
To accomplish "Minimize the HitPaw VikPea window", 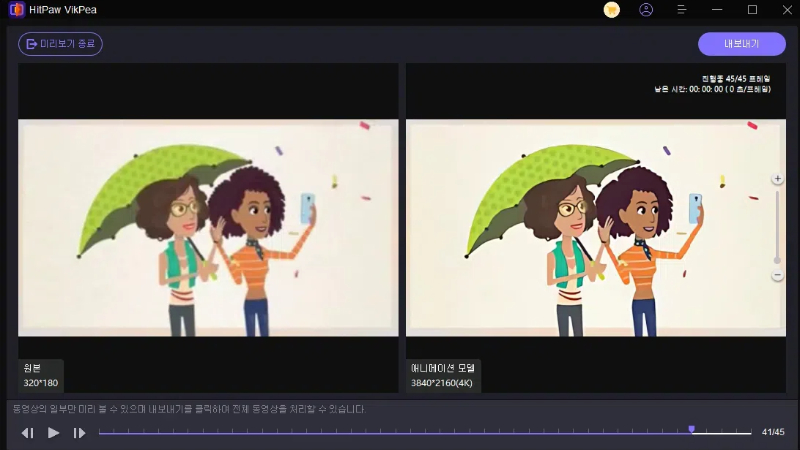I will 717,10.
